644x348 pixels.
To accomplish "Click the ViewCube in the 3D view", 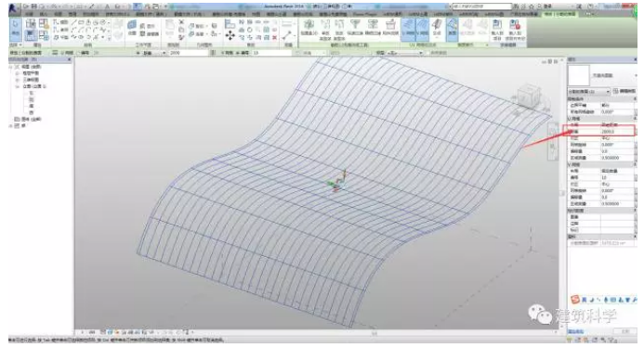I will click(x=529, y=97).
